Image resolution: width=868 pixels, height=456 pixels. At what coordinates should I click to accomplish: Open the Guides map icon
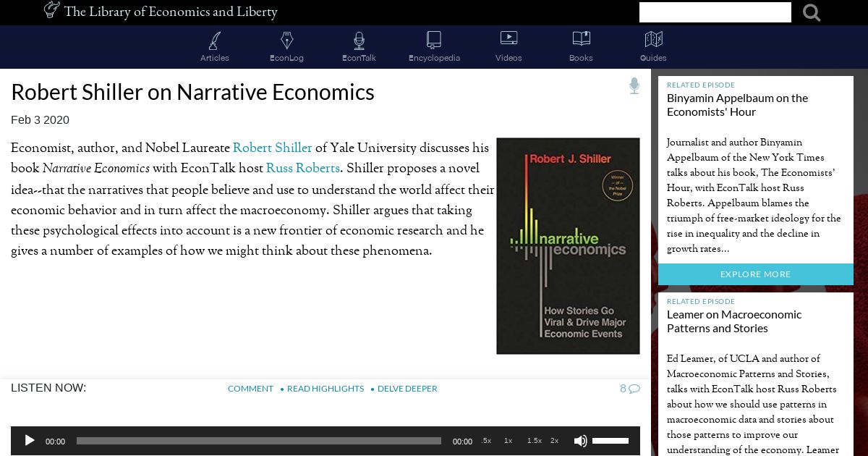click(653, 39)
